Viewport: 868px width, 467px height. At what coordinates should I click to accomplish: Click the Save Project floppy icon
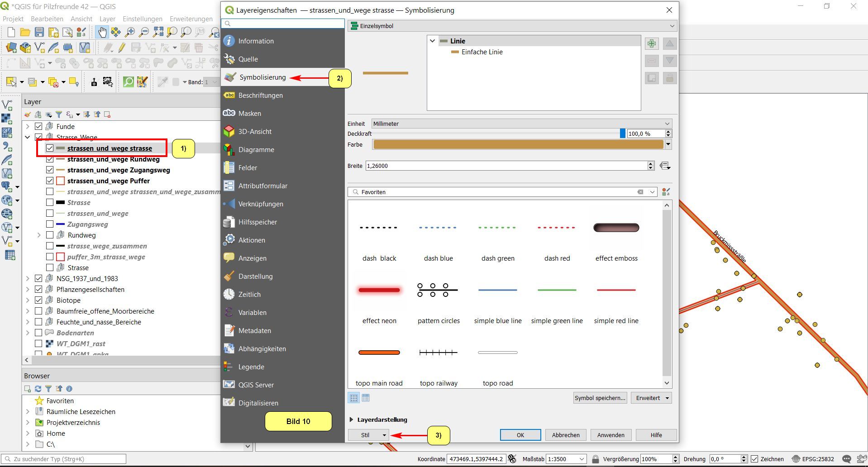click(39, 32)
